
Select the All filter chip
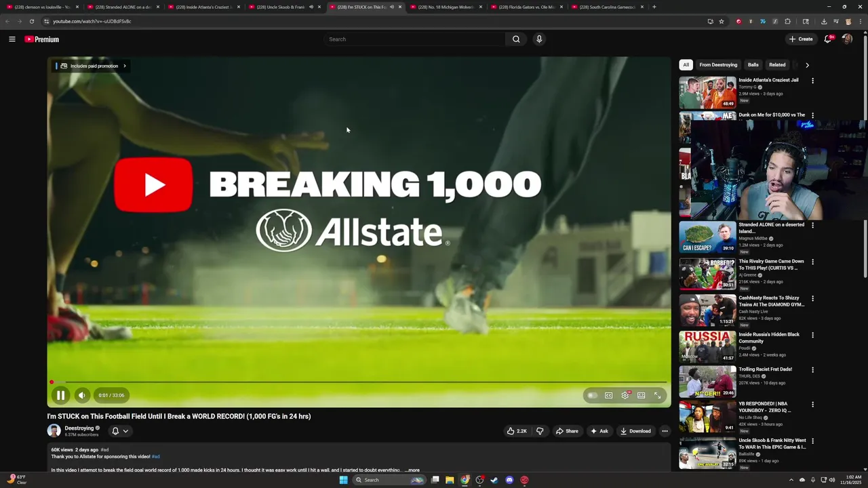pyautogui.click(x=686, y=65)
